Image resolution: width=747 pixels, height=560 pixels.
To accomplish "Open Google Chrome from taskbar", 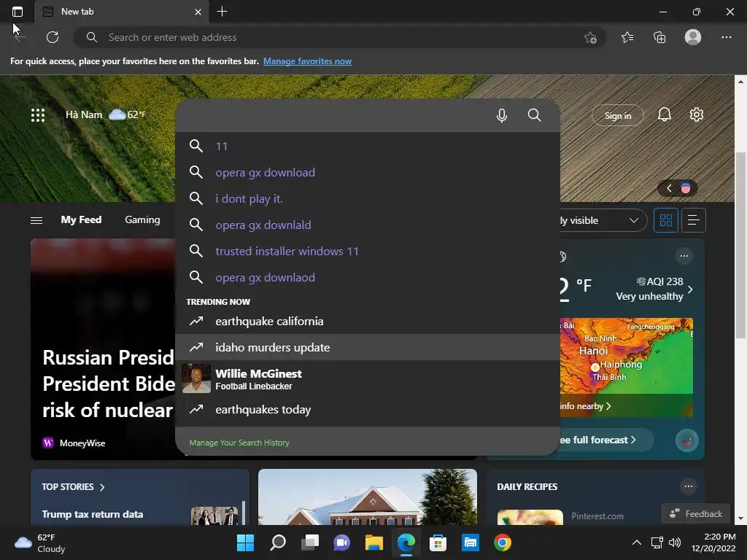I will pos(502,542).
